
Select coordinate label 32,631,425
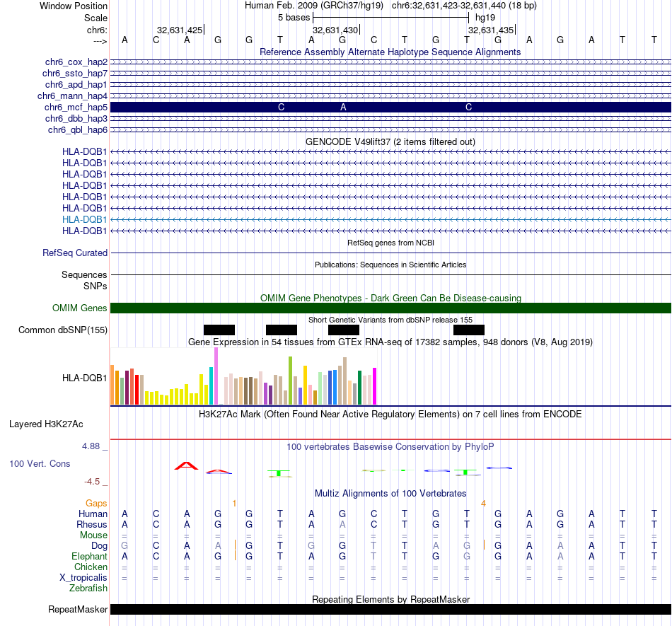[x=180, y=30]
